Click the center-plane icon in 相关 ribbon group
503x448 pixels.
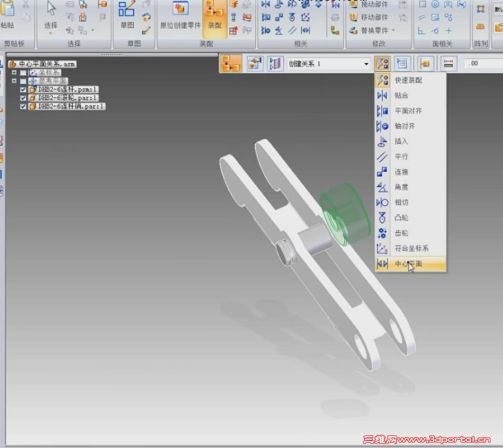306,31
